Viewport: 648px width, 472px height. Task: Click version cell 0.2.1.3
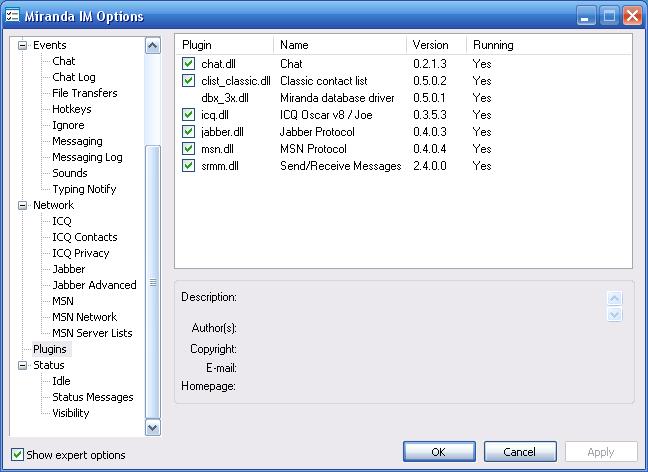(430, 64)
